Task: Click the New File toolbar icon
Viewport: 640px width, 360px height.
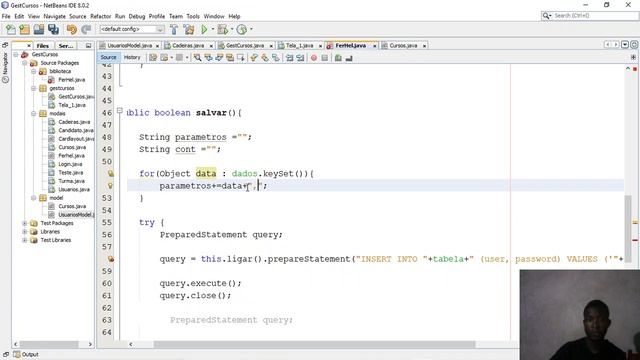Action: pos(11,29)
